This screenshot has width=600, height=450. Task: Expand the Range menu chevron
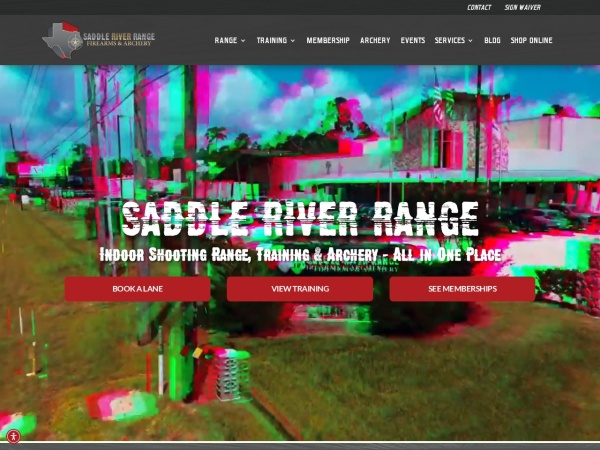(243, 41)
